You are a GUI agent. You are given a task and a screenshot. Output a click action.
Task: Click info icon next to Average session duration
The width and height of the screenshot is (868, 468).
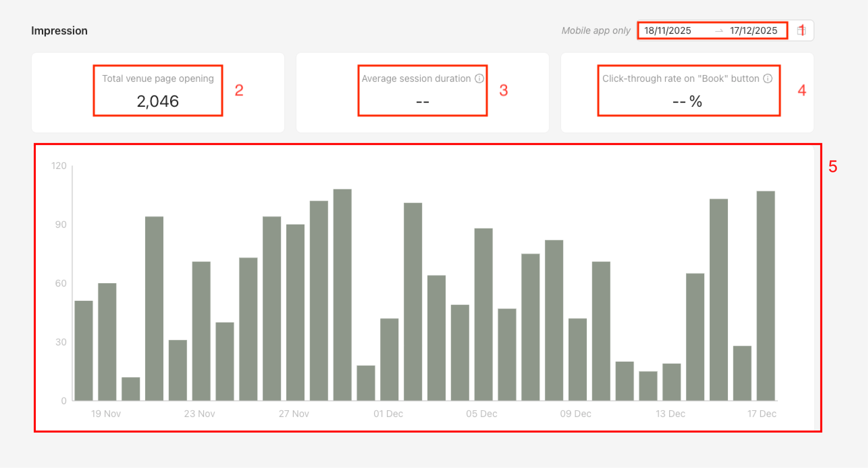point(479,78)
